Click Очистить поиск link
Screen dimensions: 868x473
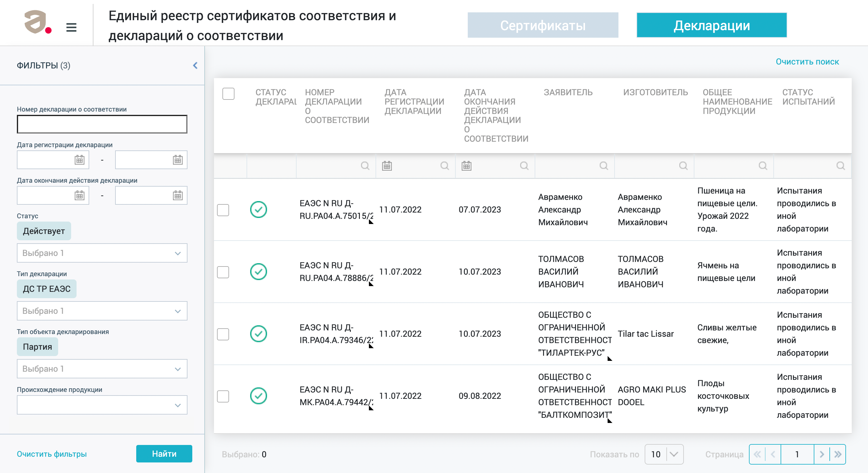pos(807,62)
